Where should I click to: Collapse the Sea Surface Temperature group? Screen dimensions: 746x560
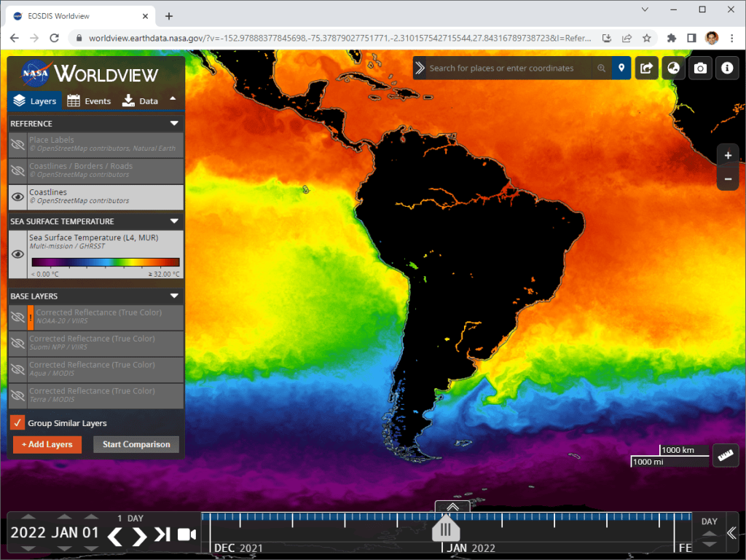[x=174, y=221]
